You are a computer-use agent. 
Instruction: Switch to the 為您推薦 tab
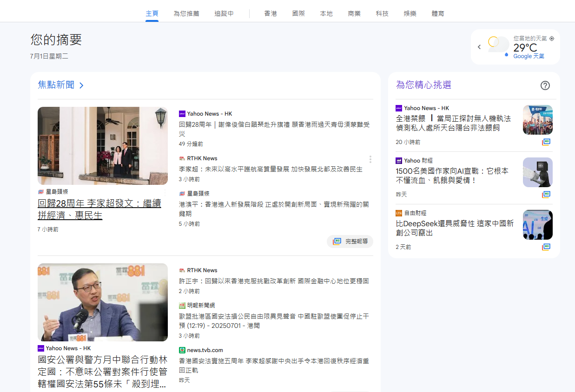pos(186,13)
